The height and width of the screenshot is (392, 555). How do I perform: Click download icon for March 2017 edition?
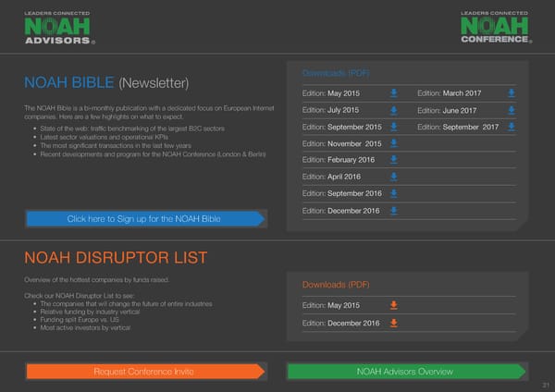[512, 93]
